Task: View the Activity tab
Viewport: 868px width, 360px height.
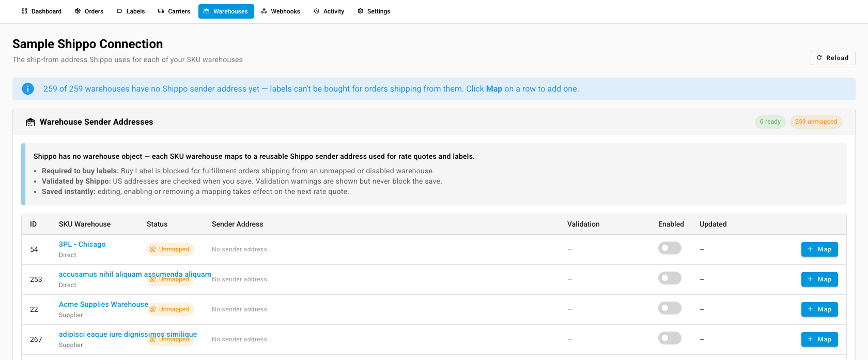Action: point(329,11)
